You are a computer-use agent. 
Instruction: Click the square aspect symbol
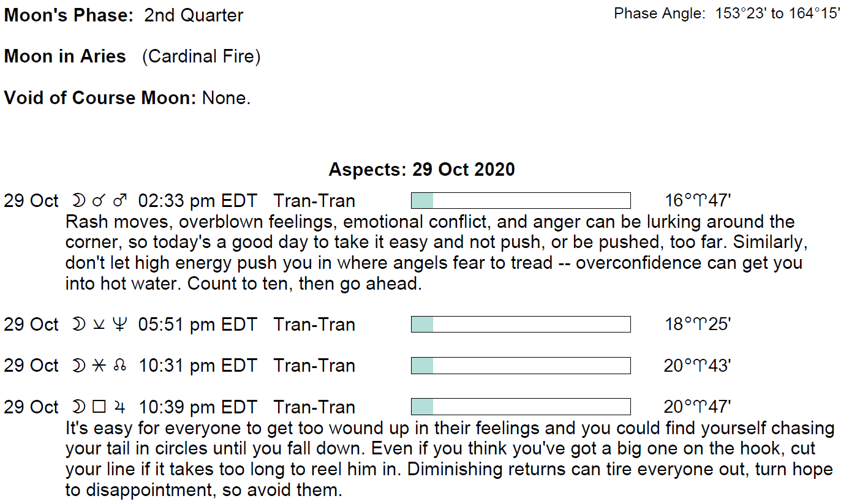click(x=99, y=407)
